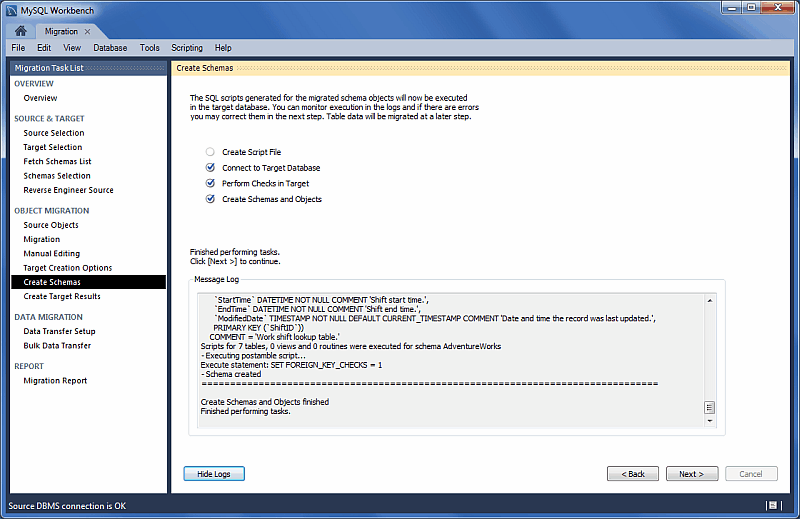Click the MySQL Workbench title bar icon
This screenshot has height=519, width=800.
pyautogui.click(x=11, y=9)
